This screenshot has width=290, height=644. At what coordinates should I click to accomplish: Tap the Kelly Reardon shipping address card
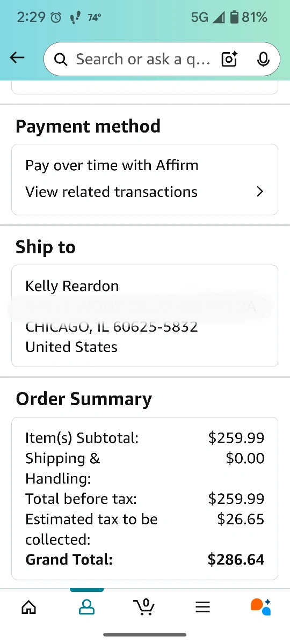tap(144, 316)
